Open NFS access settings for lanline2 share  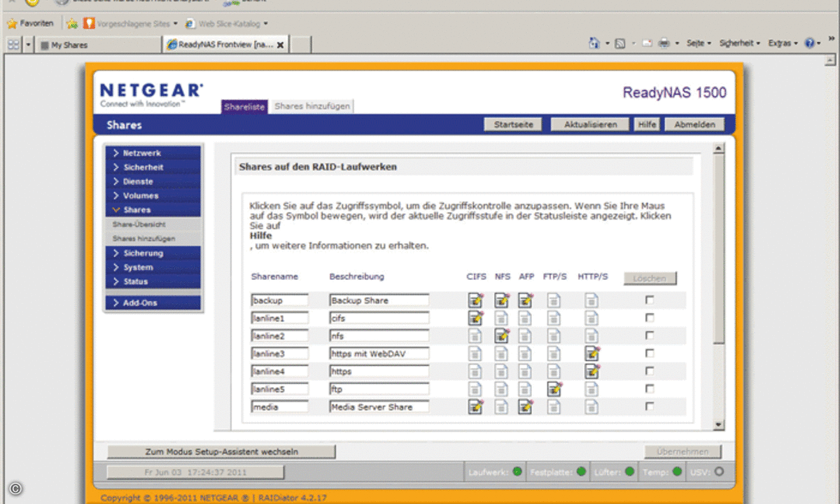[x=502, y=335]
